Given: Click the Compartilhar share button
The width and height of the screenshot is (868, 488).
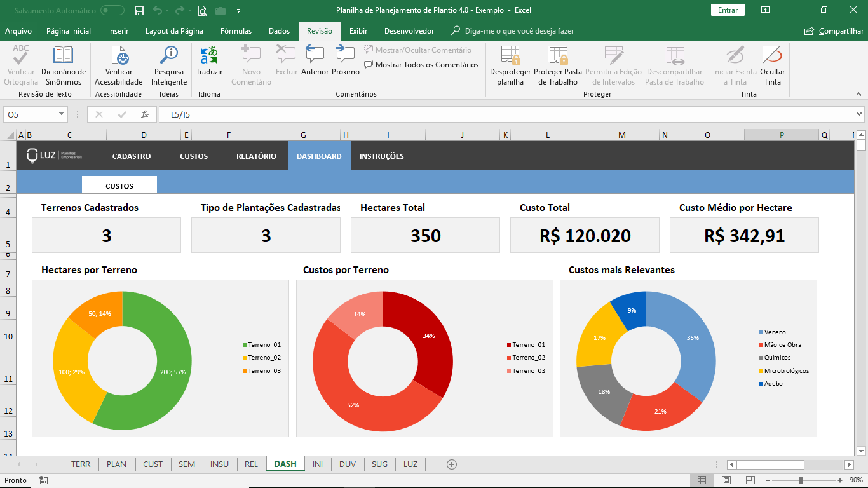Looking at the screenshot, I should pyautogui.click(x=834, y=30).
